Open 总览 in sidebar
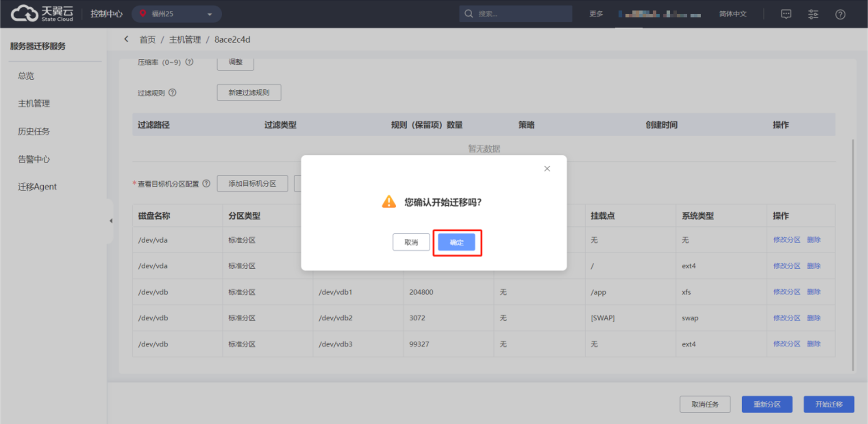Image resolution: width=868 pixels, height=424 pixels. click(x=26, y=76)
